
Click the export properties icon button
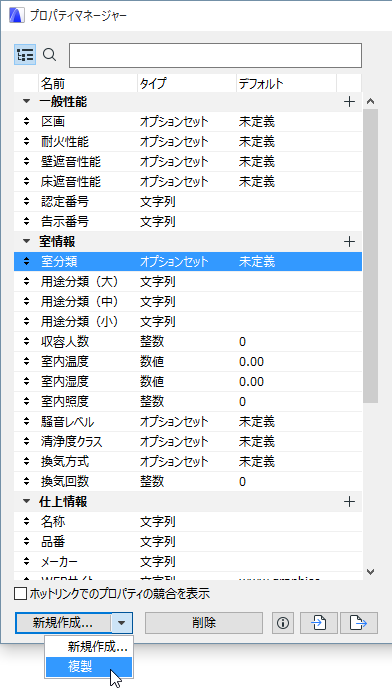[358, 623]
